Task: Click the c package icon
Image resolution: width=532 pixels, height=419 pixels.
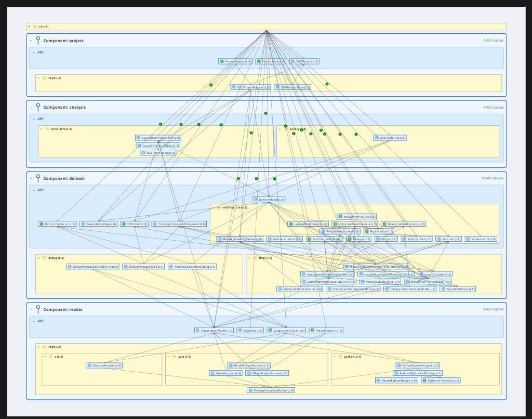Action: click(51, 357)
